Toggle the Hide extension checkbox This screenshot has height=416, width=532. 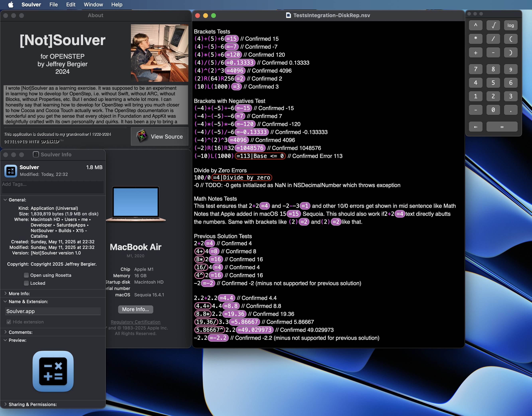[9, 322]
